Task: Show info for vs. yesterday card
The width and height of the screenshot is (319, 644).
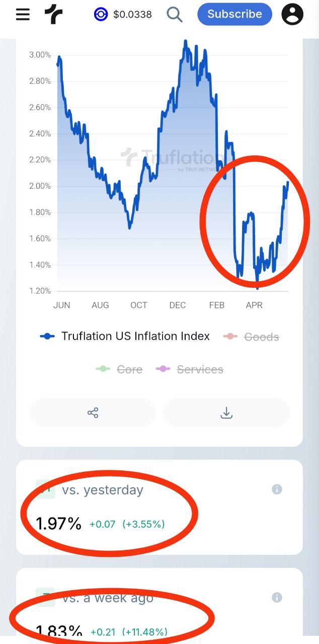Action: [x=277, y=489]
